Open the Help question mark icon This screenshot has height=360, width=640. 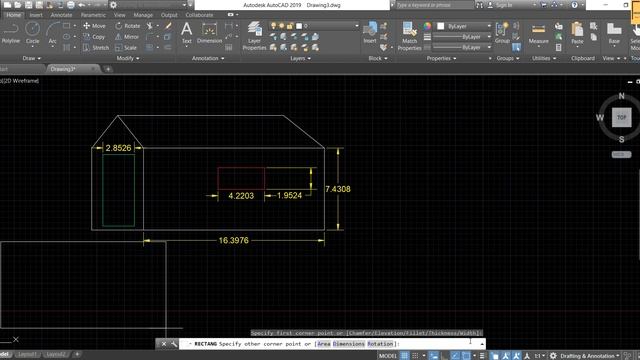tap(574, 5)
